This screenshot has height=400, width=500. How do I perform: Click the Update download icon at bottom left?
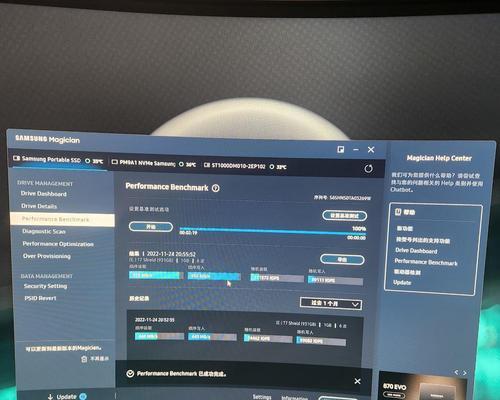(x=50, y=397)
